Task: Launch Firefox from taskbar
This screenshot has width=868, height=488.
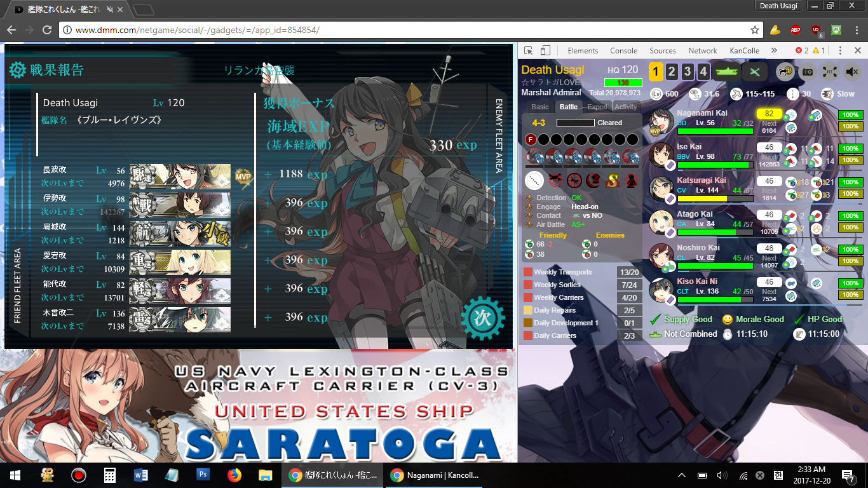Action: click(x=234, y=475)
